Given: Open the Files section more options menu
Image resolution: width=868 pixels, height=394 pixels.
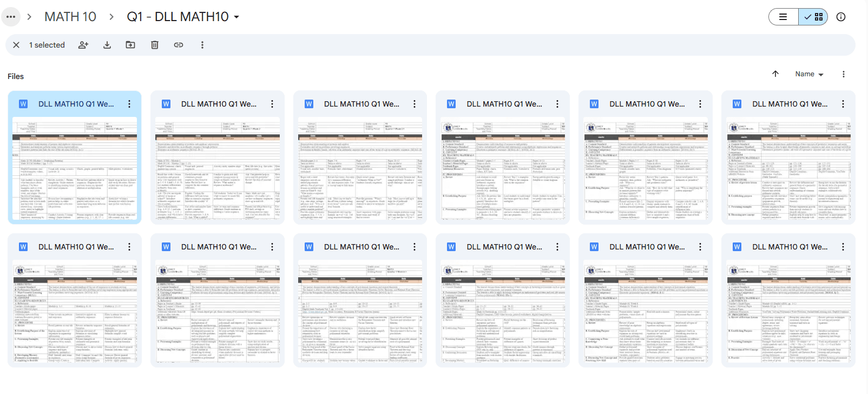Looking at the screenshot, I should click(843, 74).
